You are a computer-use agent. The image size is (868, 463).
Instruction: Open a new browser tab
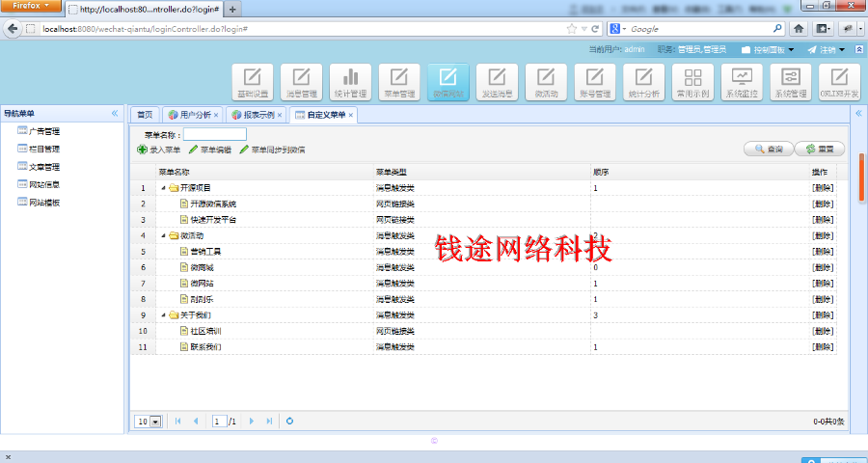[x=232, y=10]
